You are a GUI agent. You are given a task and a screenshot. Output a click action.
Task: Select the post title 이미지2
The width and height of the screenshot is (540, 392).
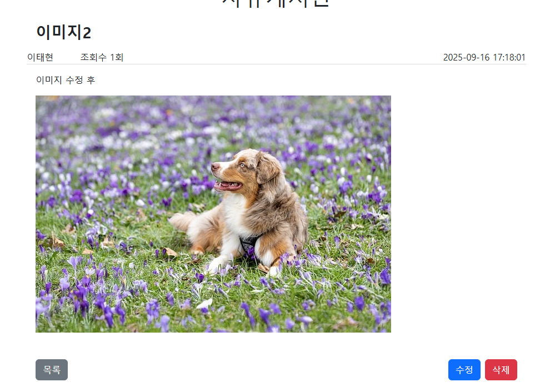point(64,32)
